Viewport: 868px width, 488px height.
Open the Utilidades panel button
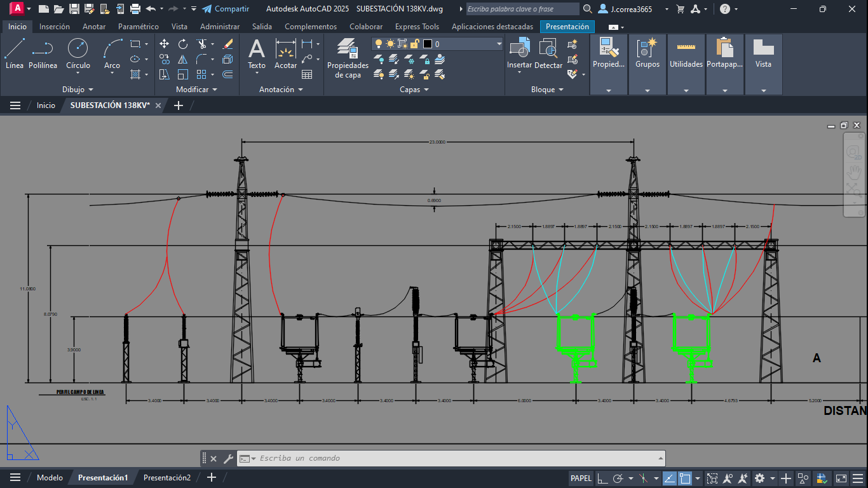686,64
